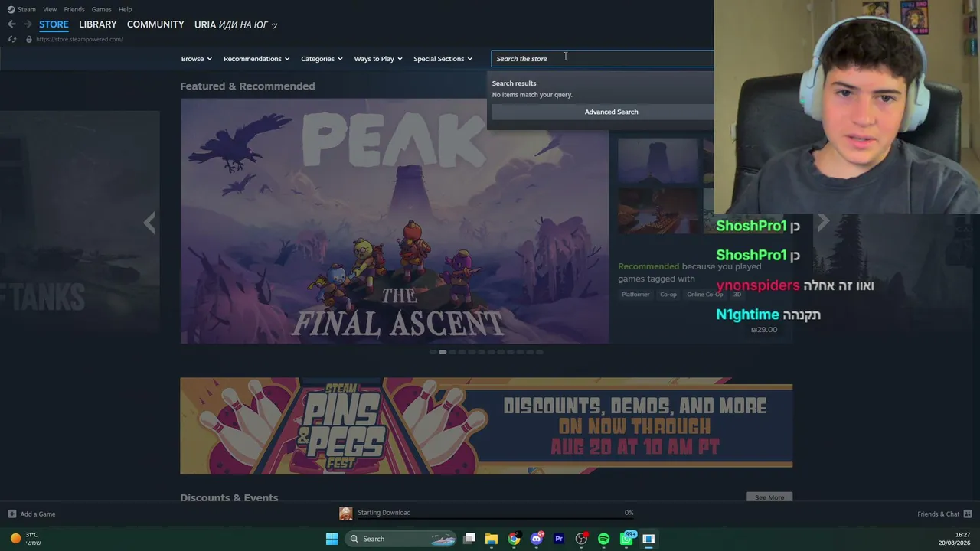The image size is (980, 551).
Task: Open the Friends & Chat icon
Action: pos(968,514)
